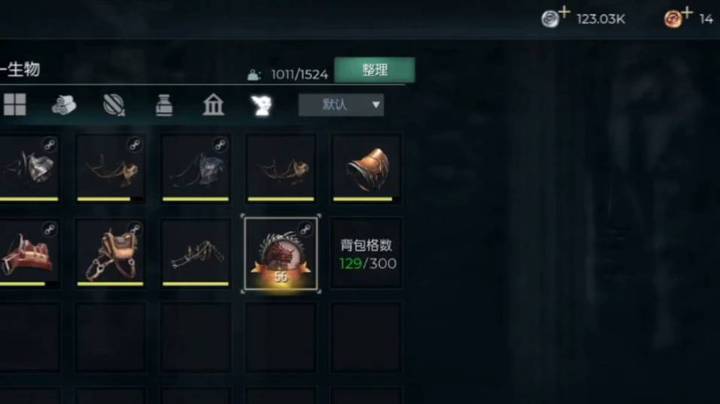This screenshot has width=720, height=404.
Task: Select the highlighted creature category icon
Action: point(261,106)
